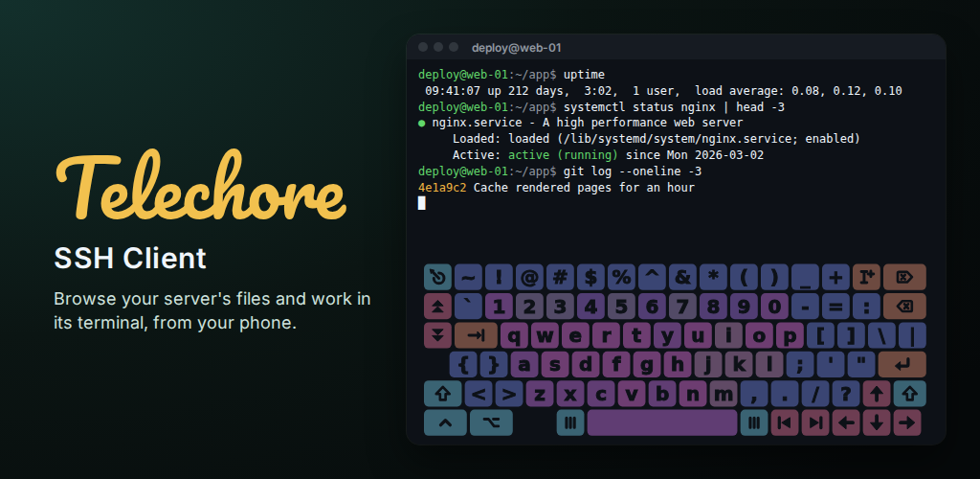The image size is (980, 479).
Task: Tap the underscore _ key
Action: coord(805,277)
